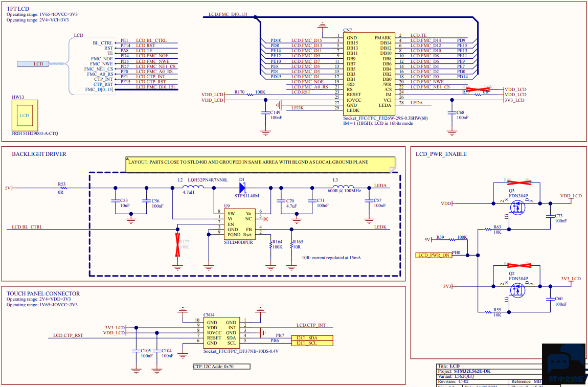Screen dimensions: 588x387
Task: Click the R53 0R resistor symbol
Action: 63,188
